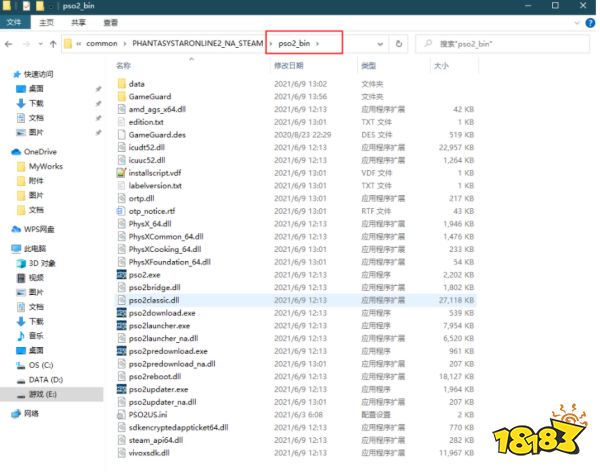
Task: Select the pso2reboot.dll file name
Action: [155, 376]
